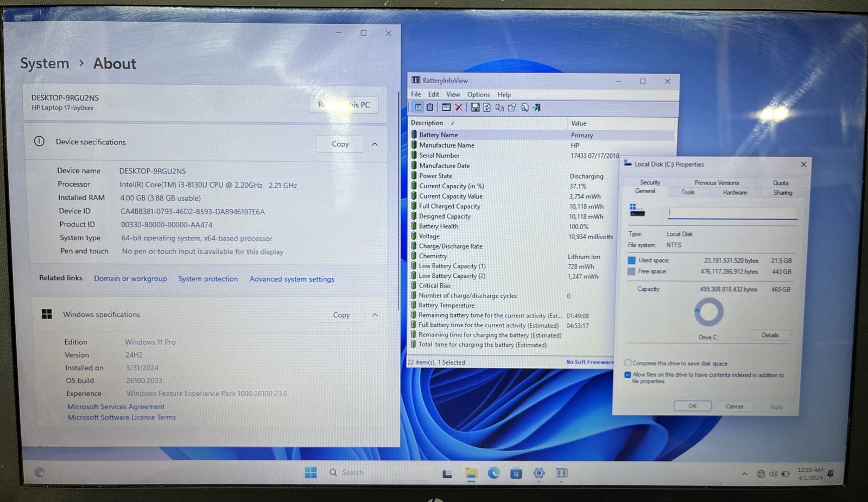Screen dimensions: 868x502
Task: Collapse the Windows specifications section chevron
Action: tap(375, 315)
